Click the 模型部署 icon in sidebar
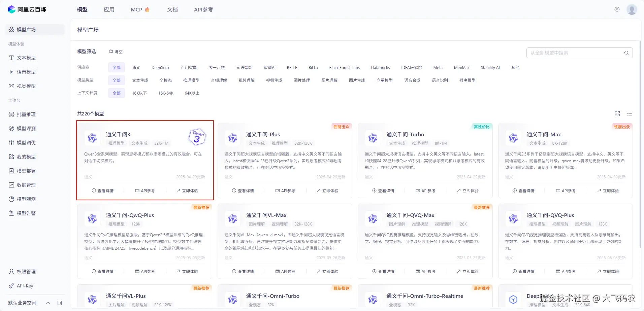 tap(11, 171)
